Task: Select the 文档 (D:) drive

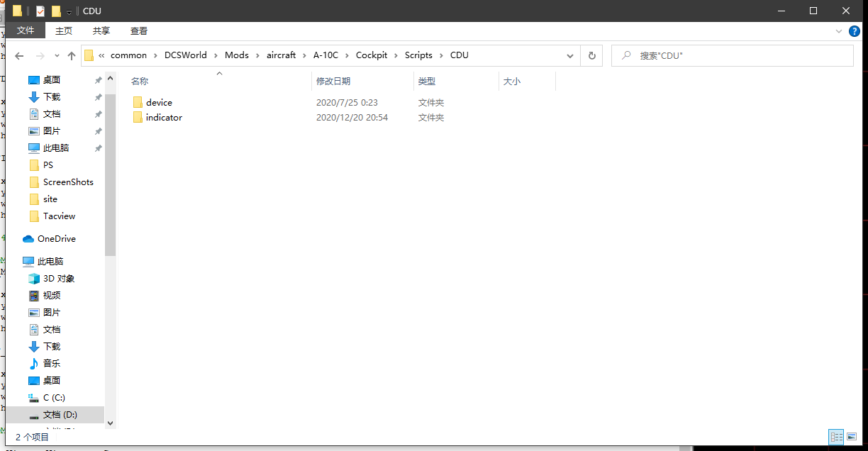Action: 60,415
